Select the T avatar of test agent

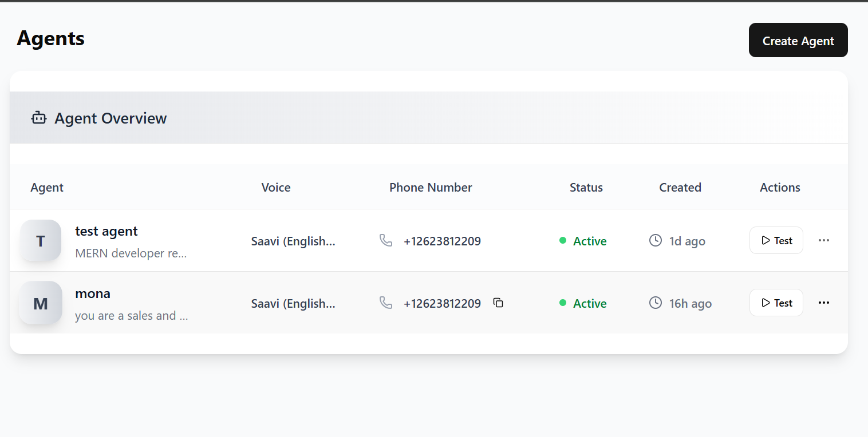[41, 241]
